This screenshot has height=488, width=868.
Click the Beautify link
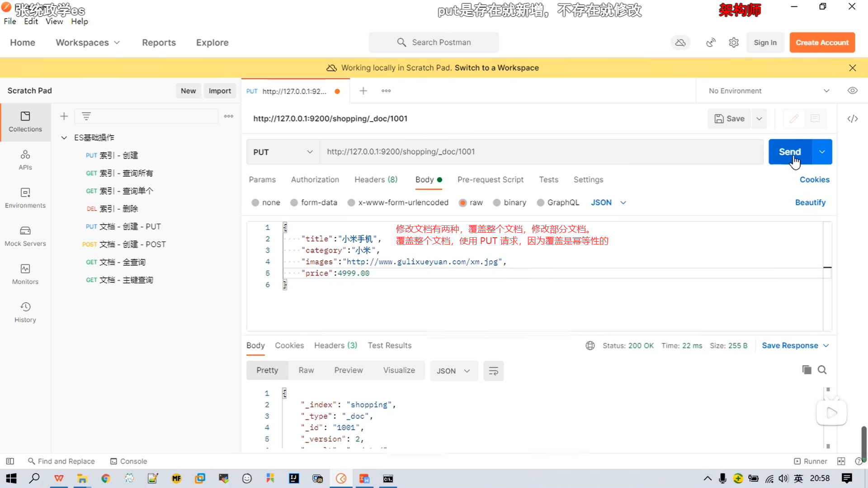tap(810, 203)
